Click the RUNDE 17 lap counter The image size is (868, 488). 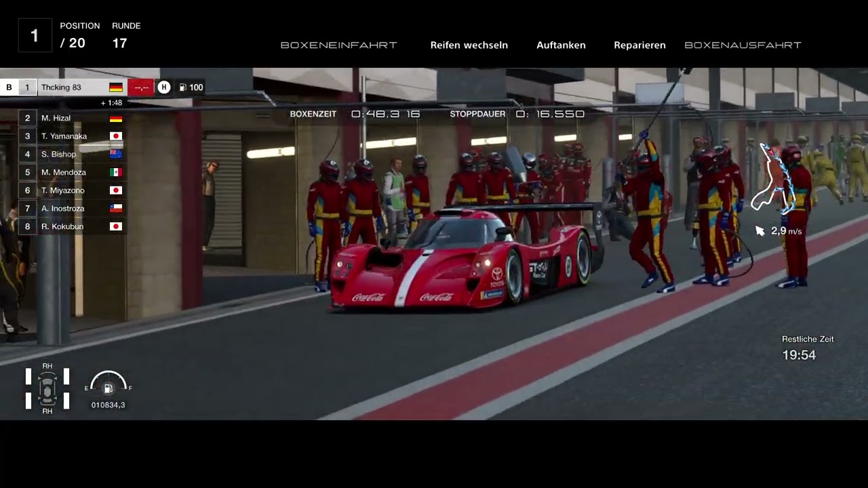[x=126, y=35]
